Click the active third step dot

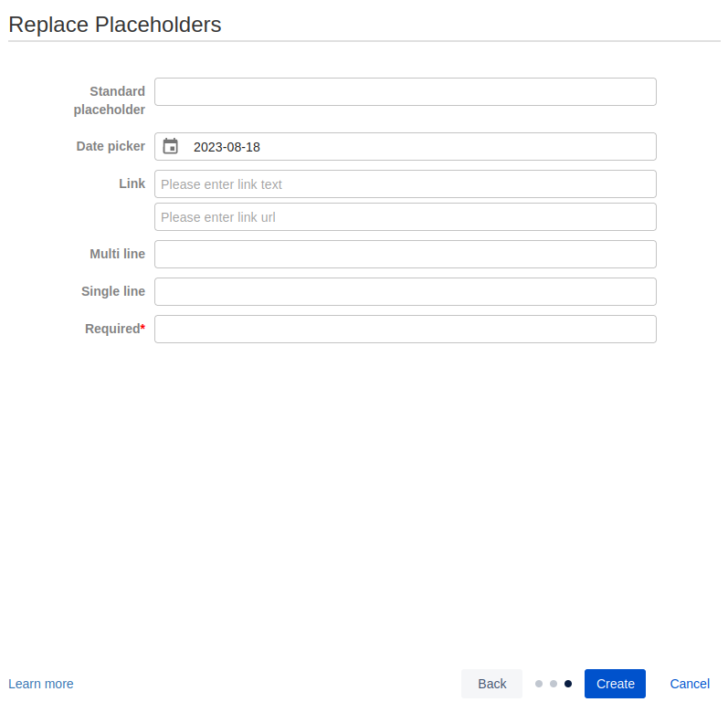(x=568, y=684)
